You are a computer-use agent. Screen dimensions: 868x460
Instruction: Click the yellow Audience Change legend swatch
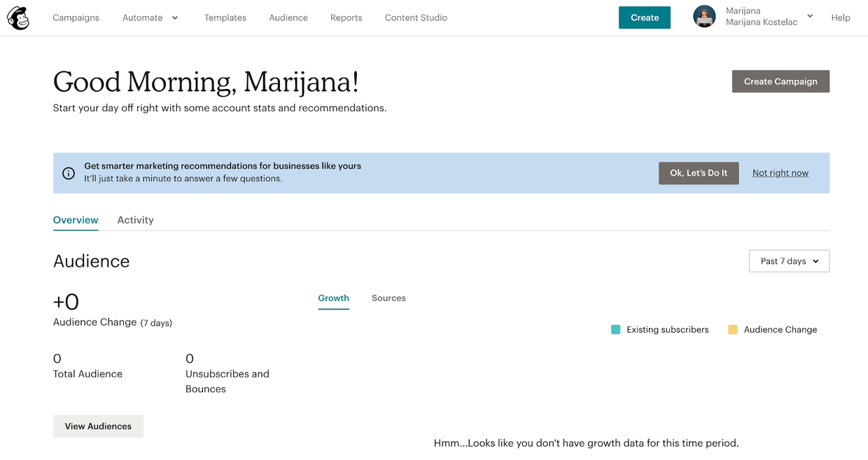pyautogui.click(x=733, y=330)
